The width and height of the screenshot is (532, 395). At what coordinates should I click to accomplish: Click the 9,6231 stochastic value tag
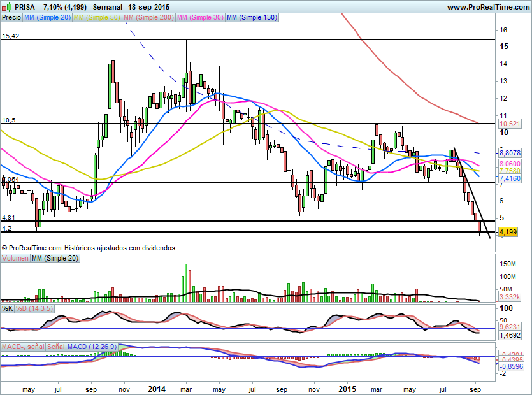[x=510, y=327]
